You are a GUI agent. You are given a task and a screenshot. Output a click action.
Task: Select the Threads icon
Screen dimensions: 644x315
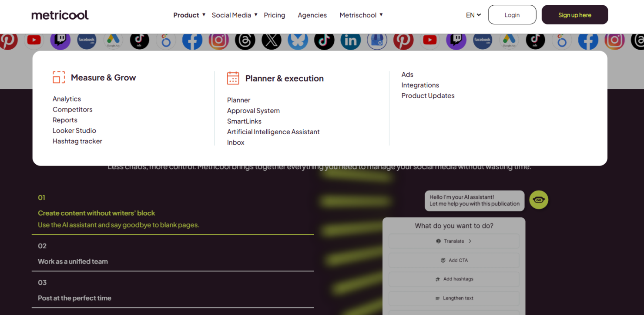(245, 41)
